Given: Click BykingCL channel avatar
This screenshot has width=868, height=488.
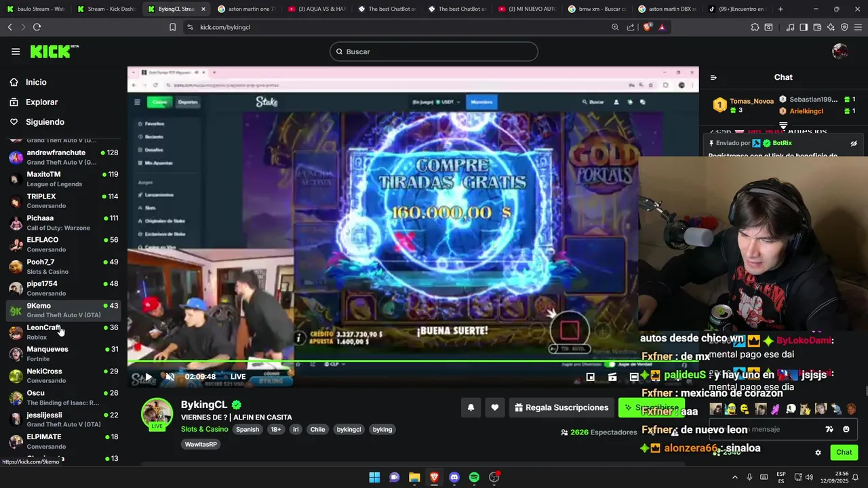Looking at the screenshot, I should point(157,413).
